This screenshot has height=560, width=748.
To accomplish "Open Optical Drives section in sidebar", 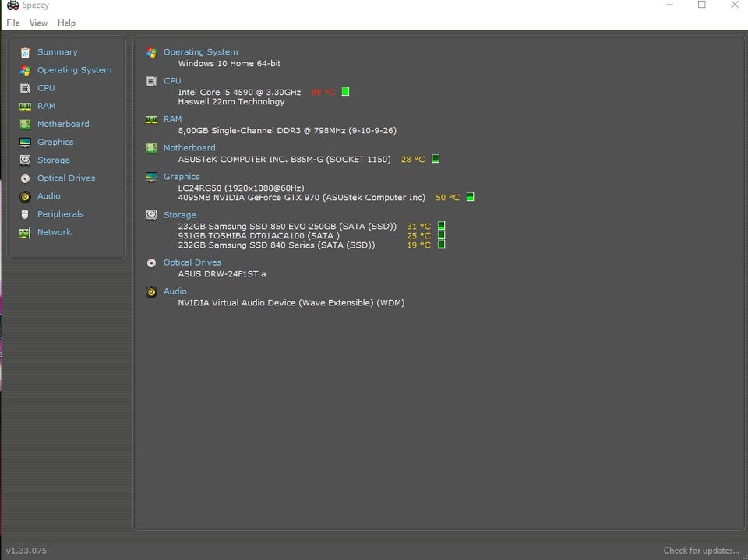I will click(x=66, y=178).
